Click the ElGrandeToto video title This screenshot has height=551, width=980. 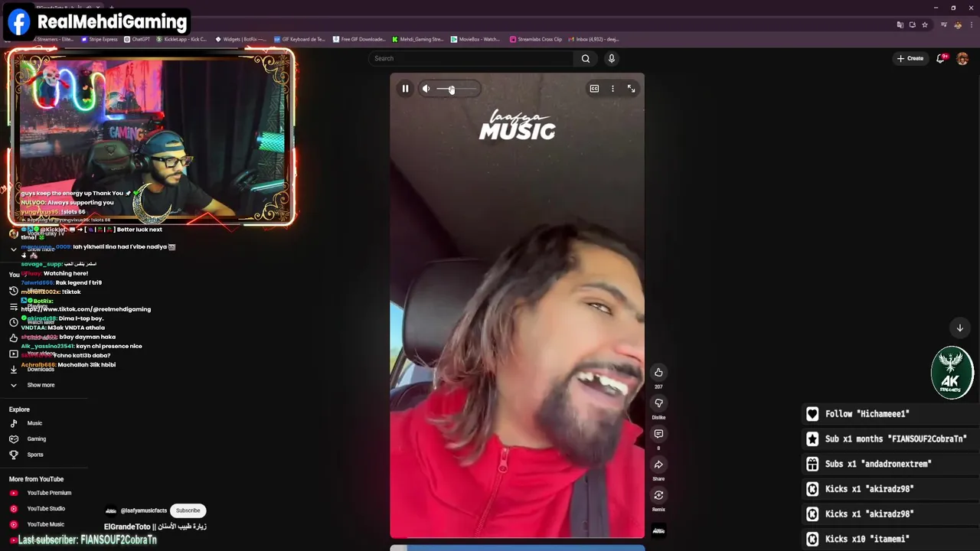pos(155,527)
